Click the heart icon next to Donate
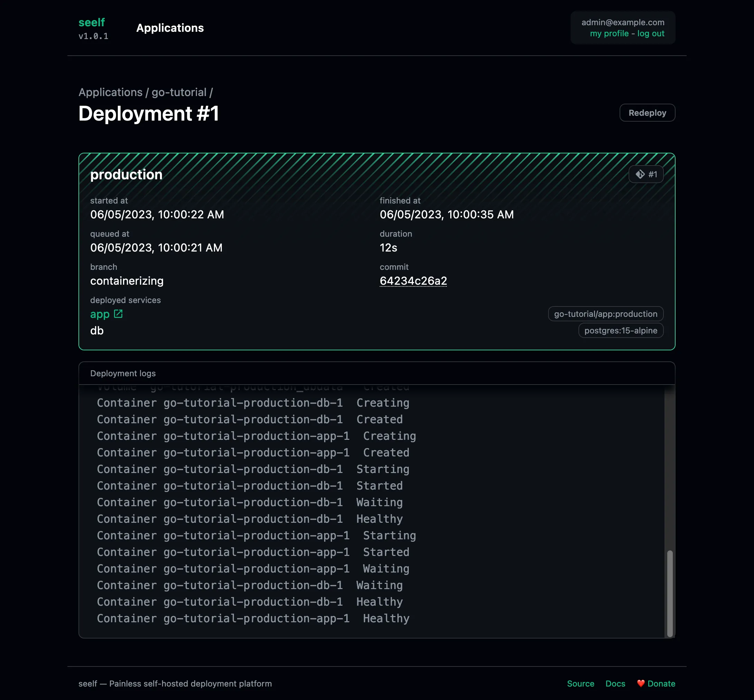This screenshot has height=700, width=754. [x=641, y=683]
